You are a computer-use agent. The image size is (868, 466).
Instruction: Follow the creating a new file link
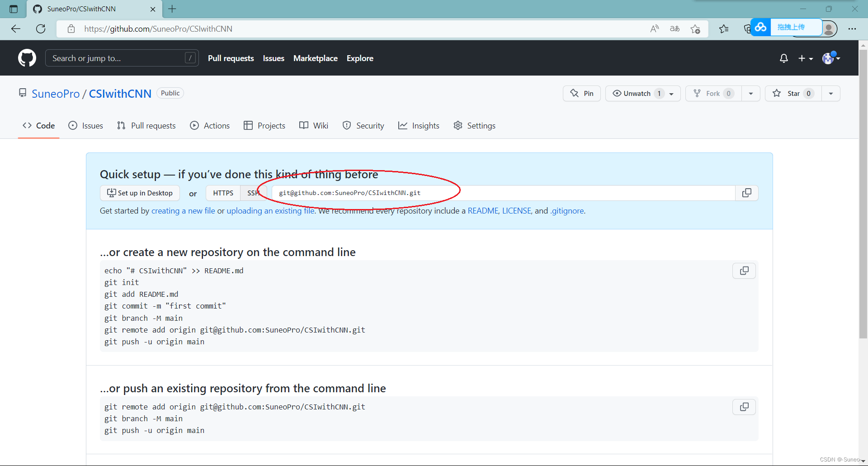[183, 211]
